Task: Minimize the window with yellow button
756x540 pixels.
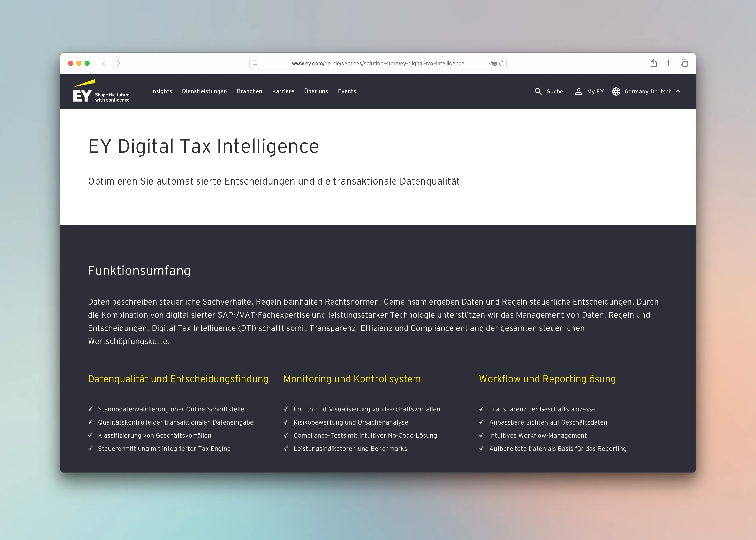Action: click(x=79, y=63)
